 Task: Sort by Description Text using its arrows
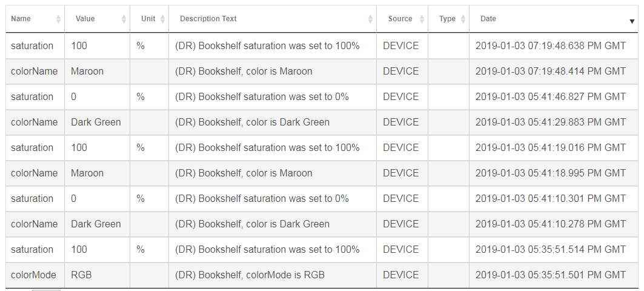point(370,19)
